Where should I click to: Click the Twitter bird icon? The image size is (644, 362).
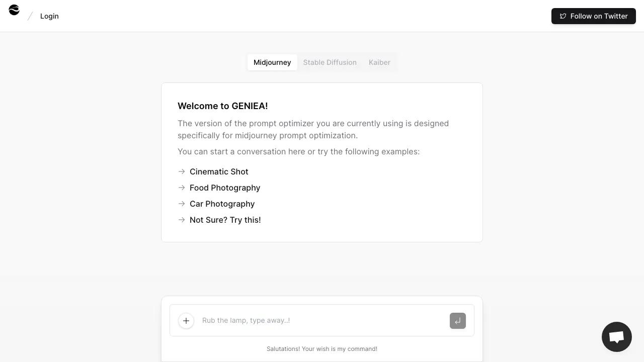click(x=563, y=16)
